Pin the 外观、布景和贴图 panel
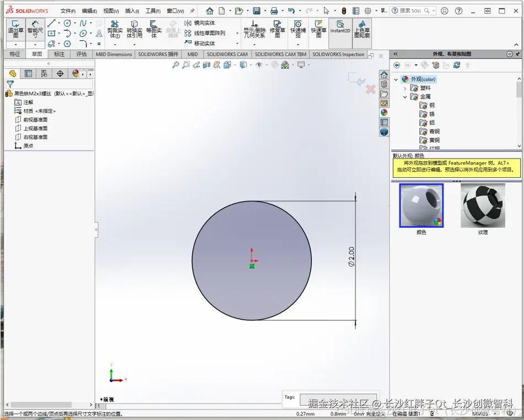The height and width of the screenshot is (420, 524). click(x=517, y=54)
